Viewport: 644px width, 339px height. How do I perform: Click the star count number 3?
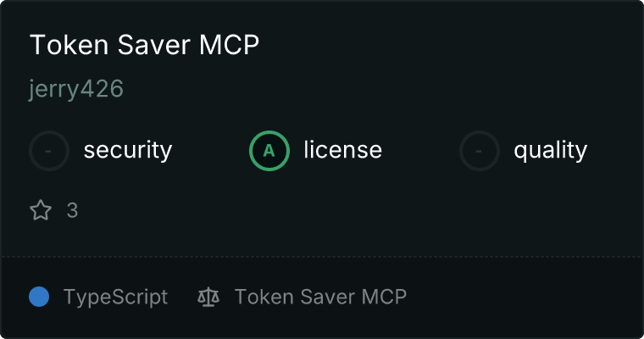click(x=72, y=210)
